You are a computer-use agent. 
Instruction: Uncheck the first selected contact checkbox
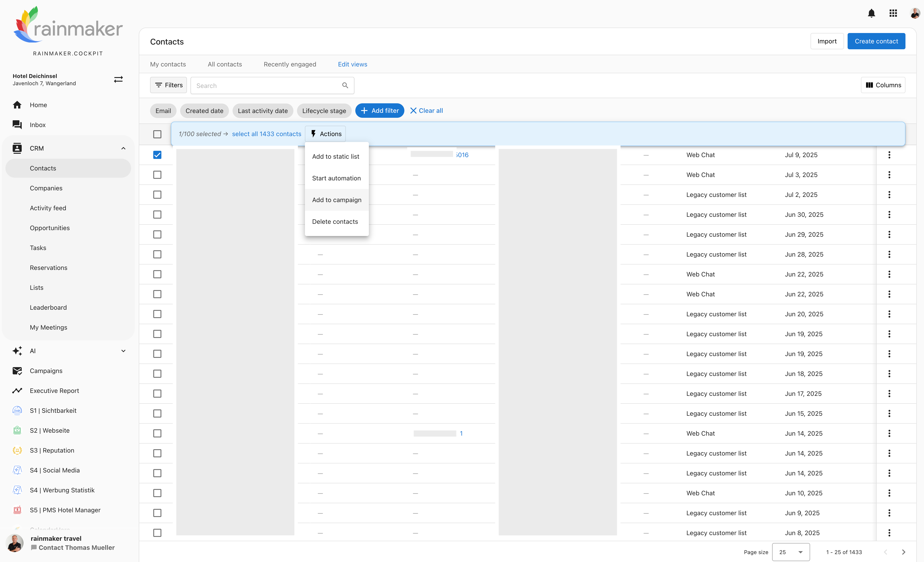click(157, 155)
